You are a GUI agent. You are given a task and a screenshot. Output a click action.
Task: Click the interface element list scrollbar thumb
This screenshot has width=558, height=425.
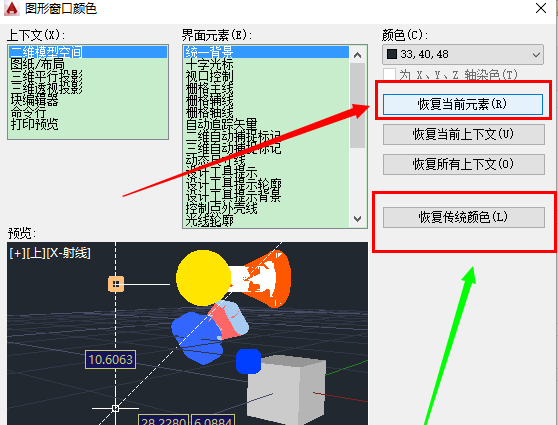tap(358, 105)
